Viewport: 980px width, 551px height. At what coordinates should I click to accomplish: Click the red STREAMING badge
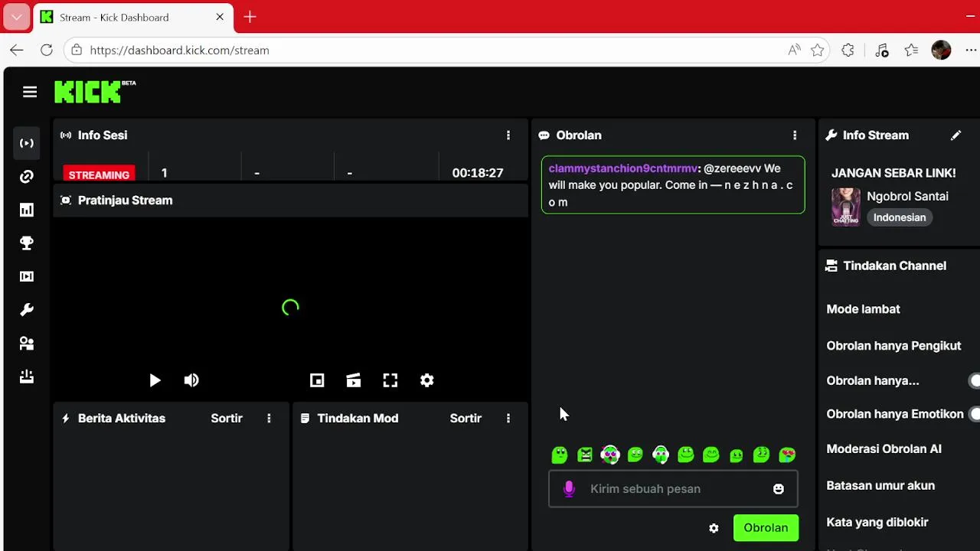99,174
